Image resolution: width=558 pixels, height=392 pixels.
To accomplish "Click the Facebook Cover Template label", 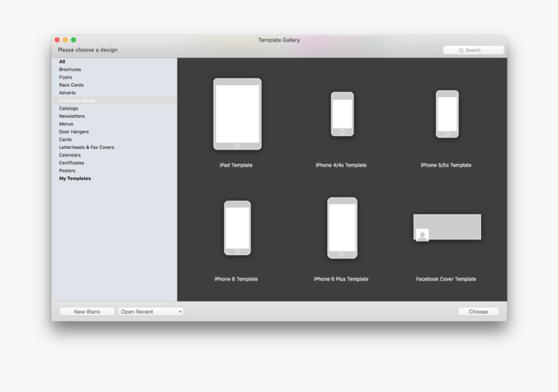I will point(446,279).
